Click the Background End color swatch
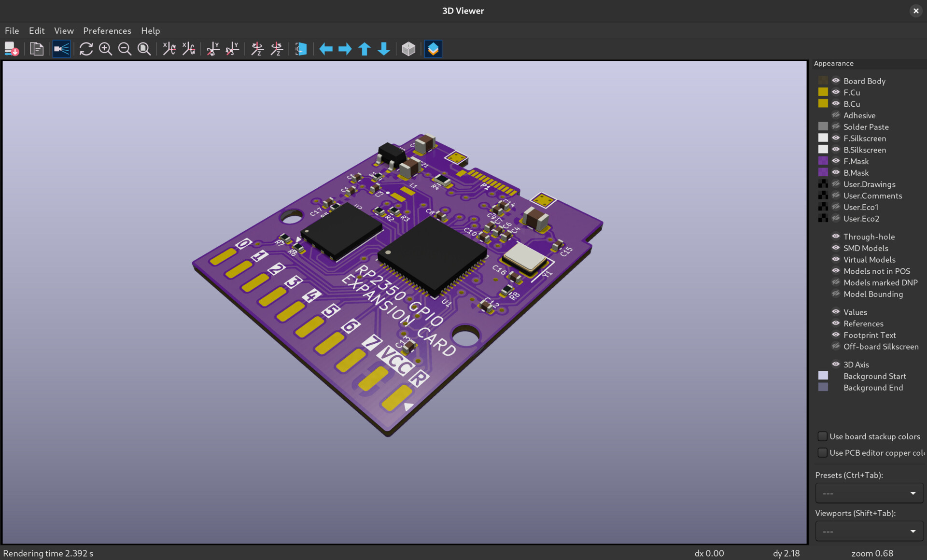The width and height of the screenshot is (927, 560). (823, 387)
